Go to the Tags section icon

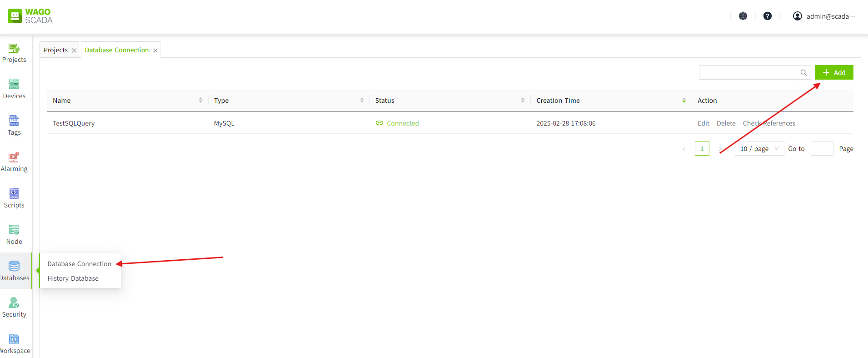[x=14, y=121]
